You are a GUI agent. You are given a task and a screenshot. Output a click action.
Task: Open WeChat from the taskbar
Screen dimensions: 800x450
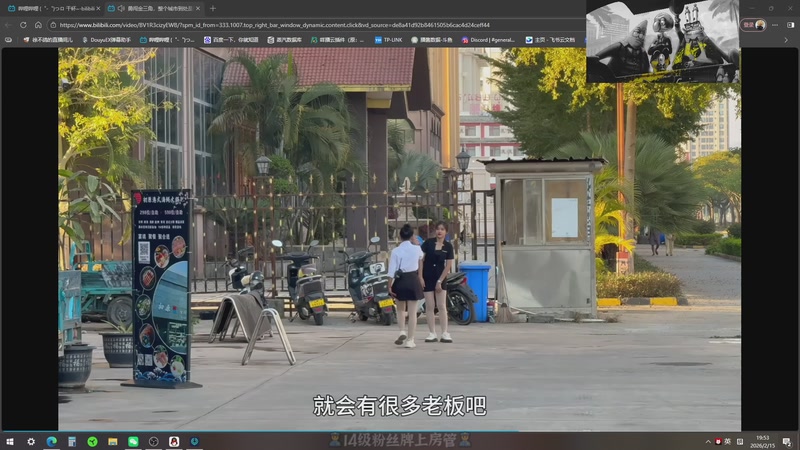click(133, 441)
